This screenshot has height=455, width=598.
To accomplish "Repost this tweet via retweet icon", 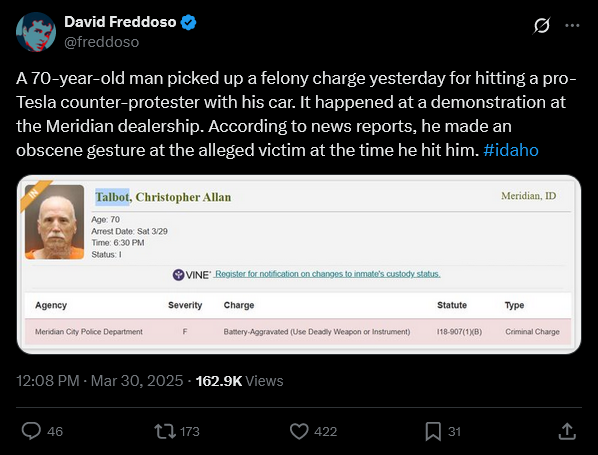I will [165, 431].
